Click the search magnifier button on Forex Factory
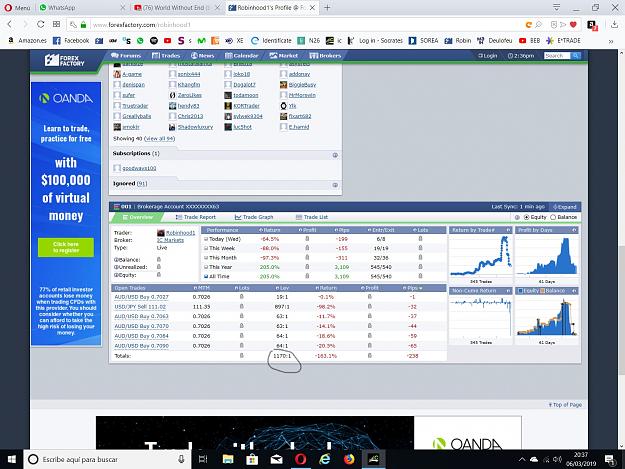Screen dimensions: 625x469 tap(576, 56)
